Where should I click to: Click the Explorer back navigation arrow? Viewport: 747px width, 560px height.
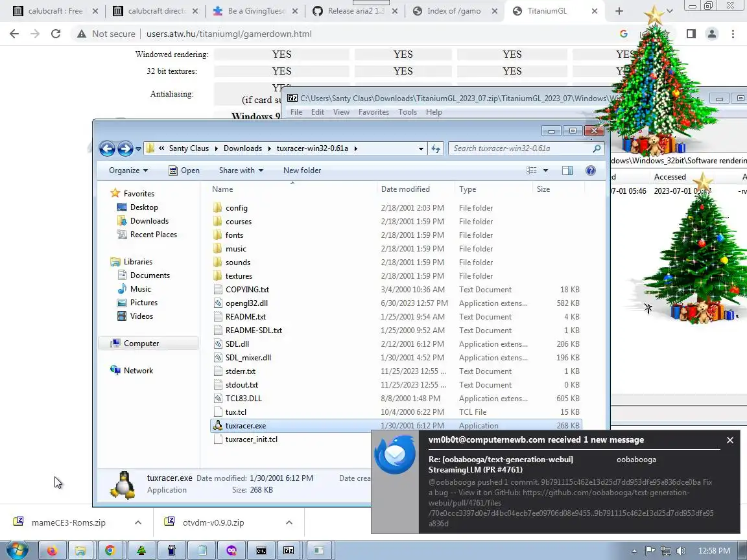(x=107, y=148)
